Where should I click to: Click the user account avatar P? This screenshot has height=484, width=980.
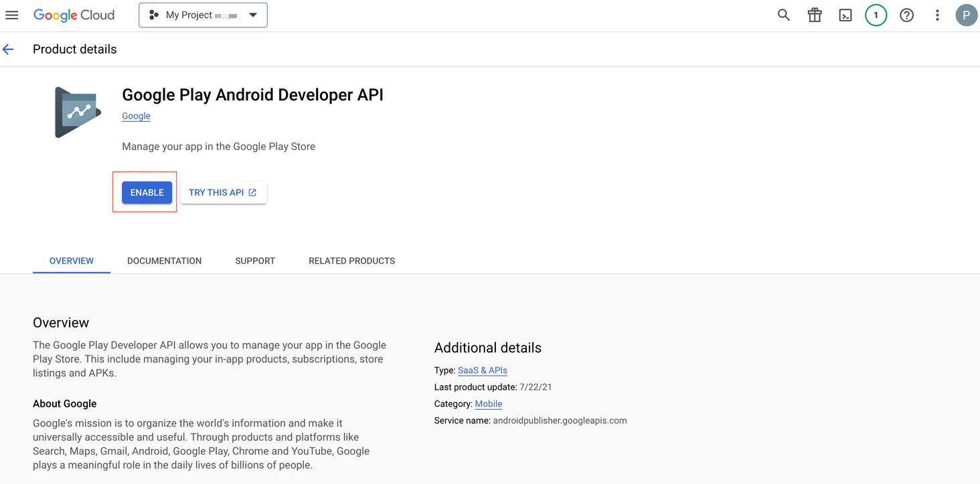pyautogui.click(x=966, y=15)
